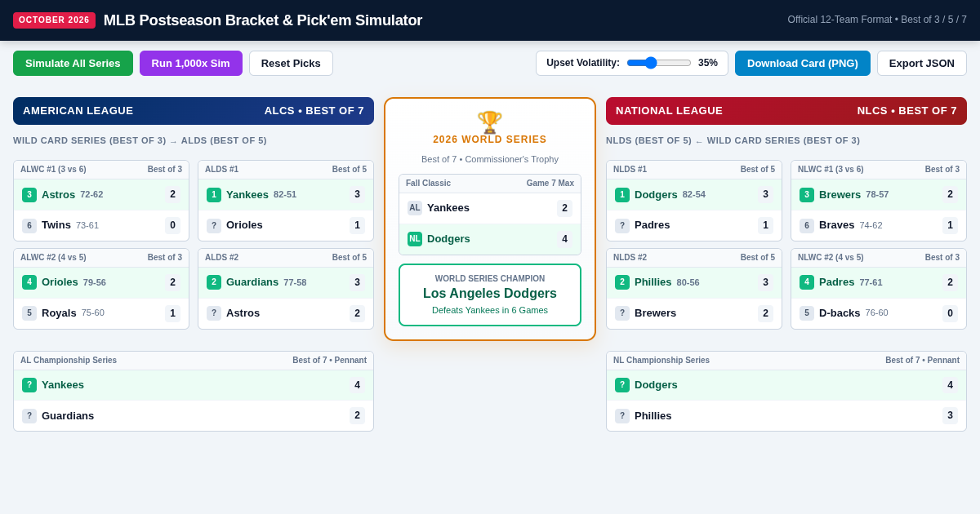Click Phillies score 3 in NL Championship Series
Viewport: 980px width, 514px height.
click(951, 416)
